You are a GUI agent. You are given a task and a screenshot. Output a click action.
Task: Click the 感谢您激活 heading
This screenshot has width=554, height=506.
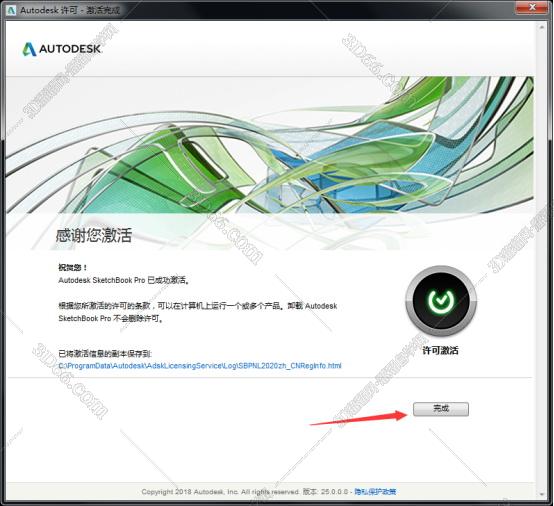click(94, 235)
